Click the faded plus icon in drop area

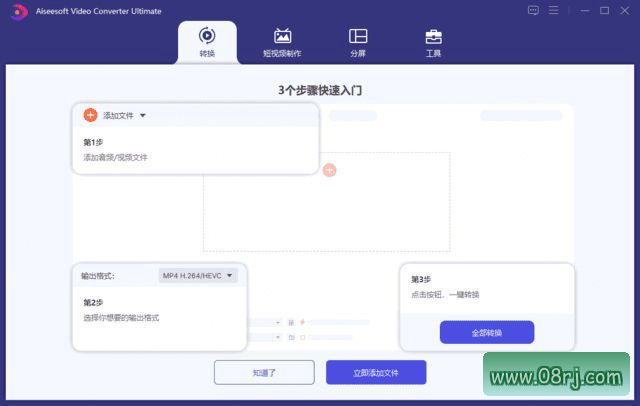click(x=329, y=170)
